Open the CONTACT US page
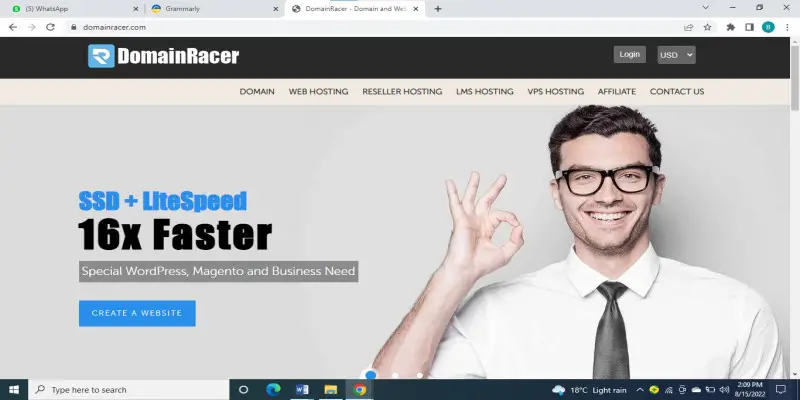 click(677, 92)
